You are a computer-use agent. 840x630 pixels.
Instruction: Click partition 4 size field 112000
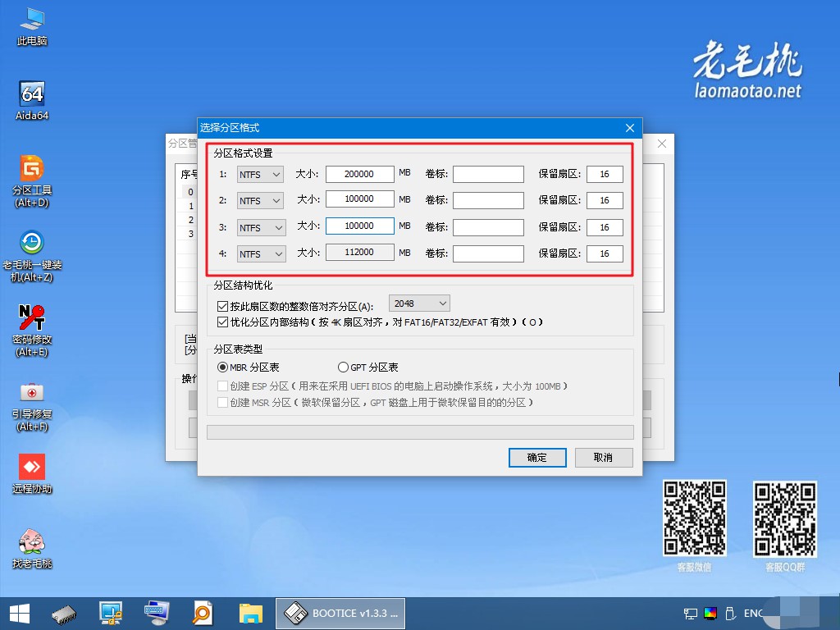pos(360,252)
